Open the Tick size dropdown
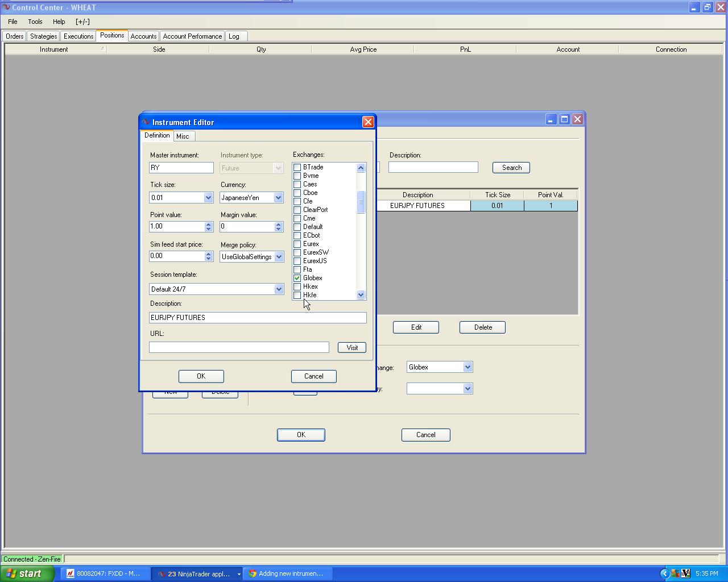Image resolution: width=728 pixels, height=582 pixels. (208, 198)
